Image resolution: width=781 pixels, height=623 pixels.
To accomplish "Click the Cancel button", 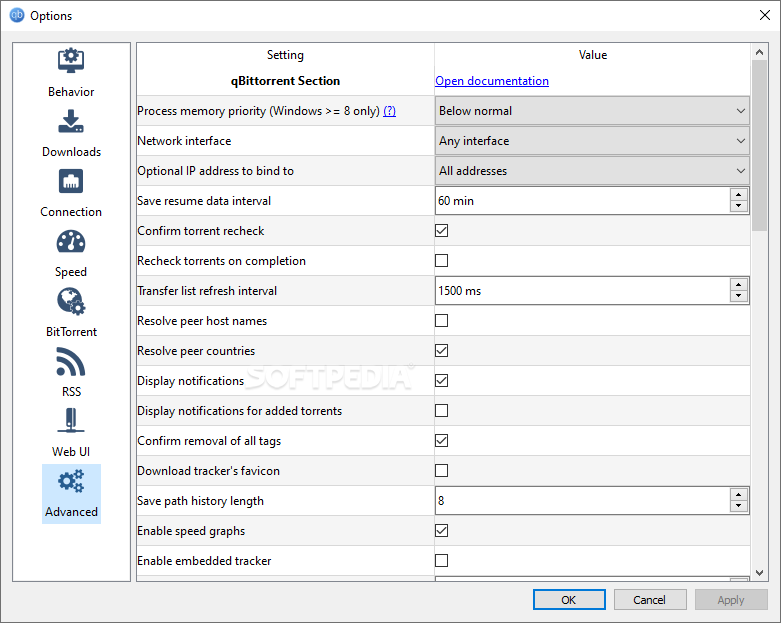I will click(650, 600).
